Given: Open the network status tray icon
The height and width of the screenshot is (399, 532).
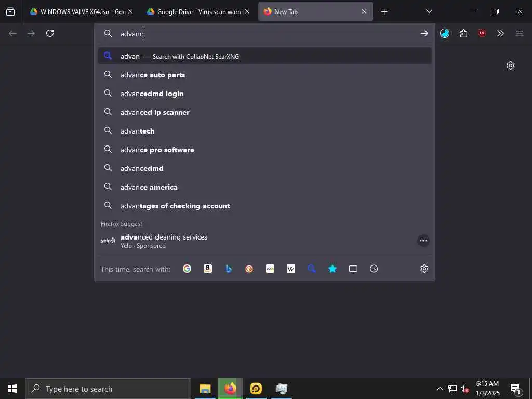Looking at the screenshot, I should click(x=453, y=389).
